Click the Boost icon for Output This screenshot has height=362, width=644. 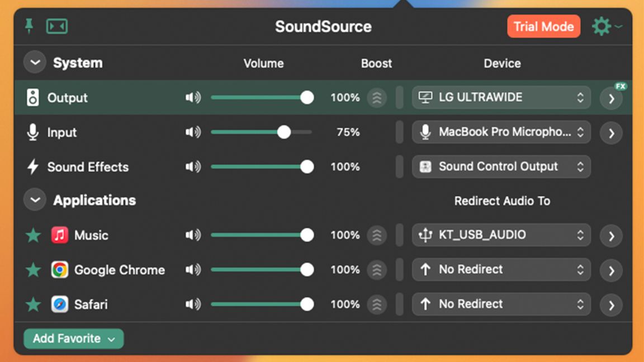(377, 98)
